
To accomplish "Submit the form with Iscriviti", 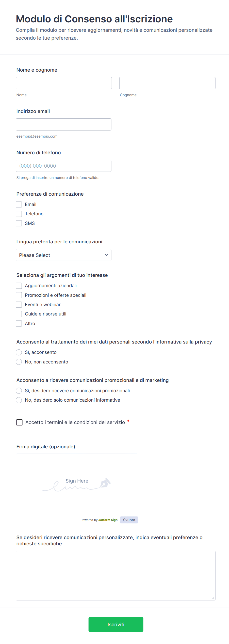I will point(116,624).
